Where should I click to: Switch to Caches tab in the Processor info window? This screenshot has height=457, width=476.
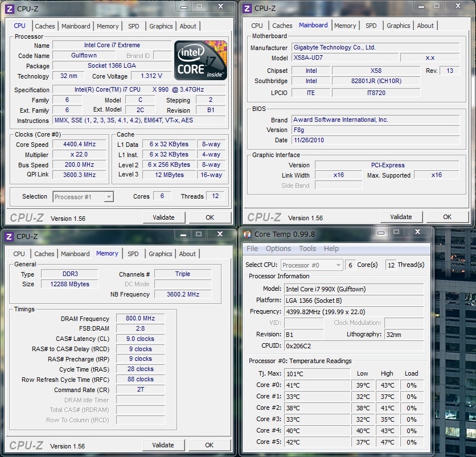[45, 26]
